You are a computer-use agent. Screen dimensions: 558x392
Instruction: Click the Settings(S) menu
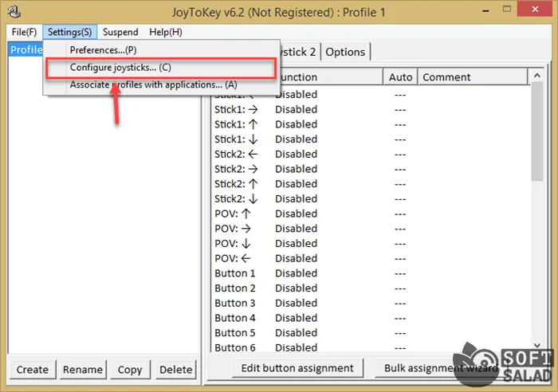[x=70, y=32]
